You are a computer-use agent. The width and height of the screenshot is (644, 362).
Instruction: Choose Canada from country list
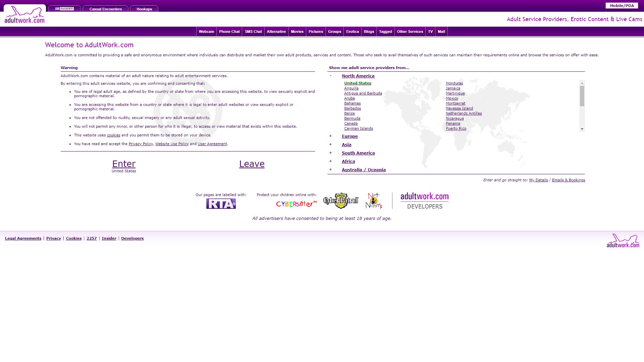[351, 123]
